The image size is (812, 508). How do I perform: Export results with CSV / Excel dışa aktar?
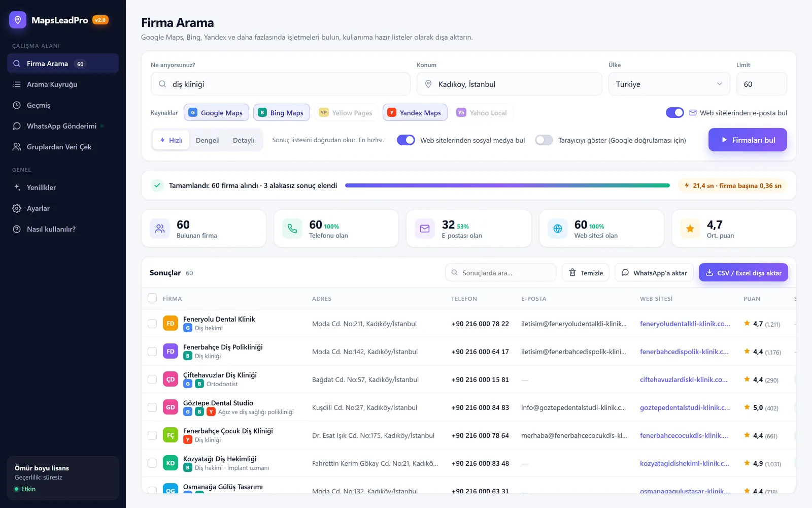743,273
